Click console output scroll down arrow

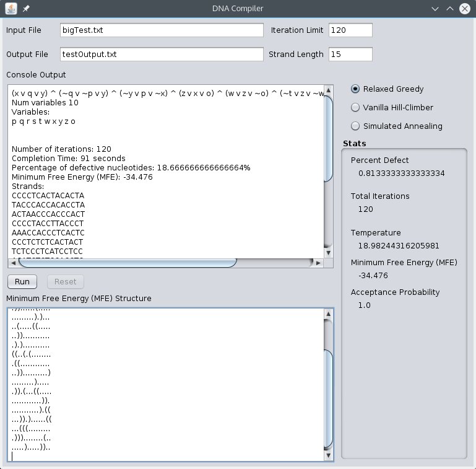pyautogui.click(x=328, y=253)
